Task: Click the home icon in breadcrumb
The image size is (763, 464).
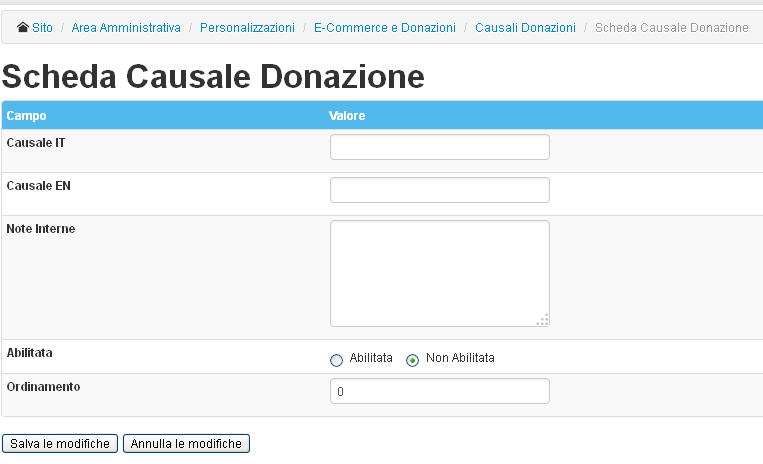Action: coord(22,27)
